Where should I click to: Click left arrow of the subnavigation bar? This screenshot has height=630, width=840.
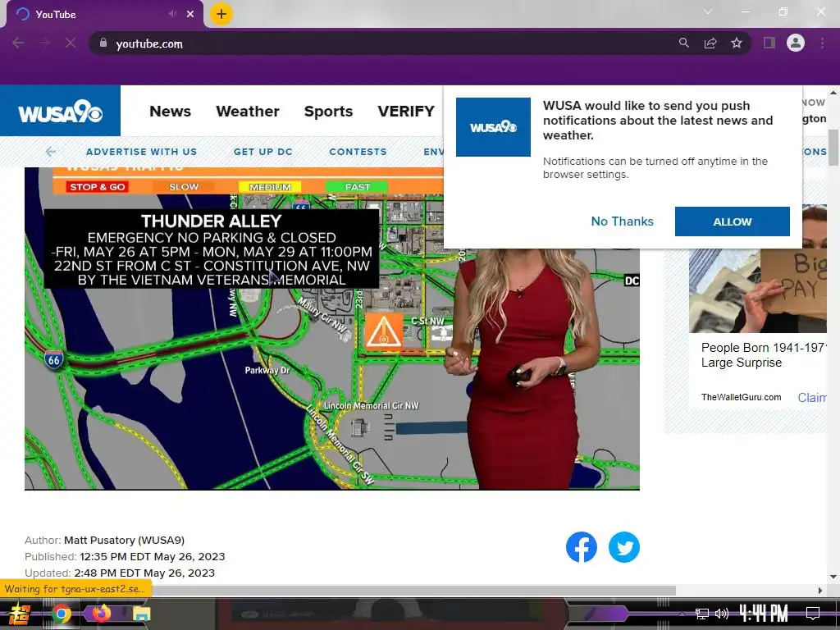(51, 152)
